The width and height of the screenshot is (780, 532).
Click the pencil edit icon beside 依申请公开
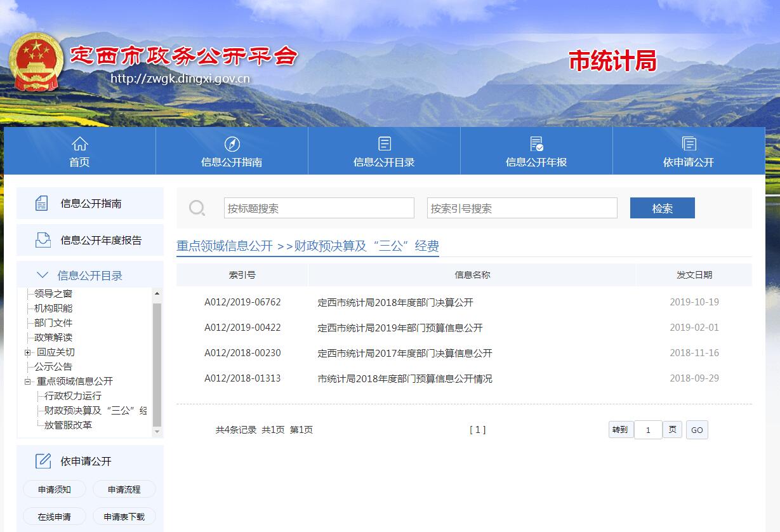(x=43, y=461)
